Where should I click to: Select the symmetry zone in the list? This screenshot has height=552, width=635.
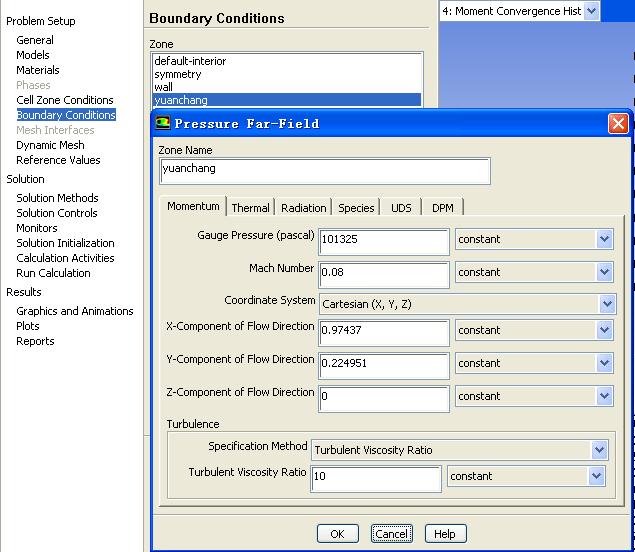[x=178, y=74]
